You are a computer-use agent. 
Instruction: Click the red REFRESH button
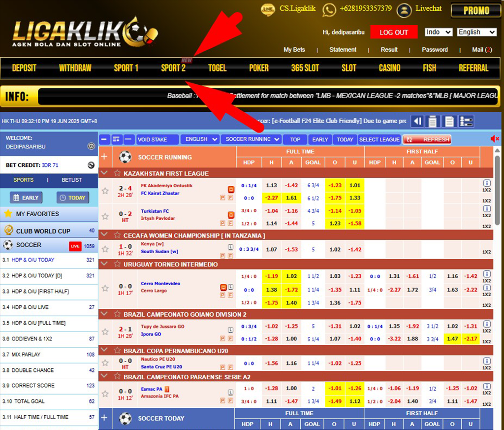tap(427, 139)
